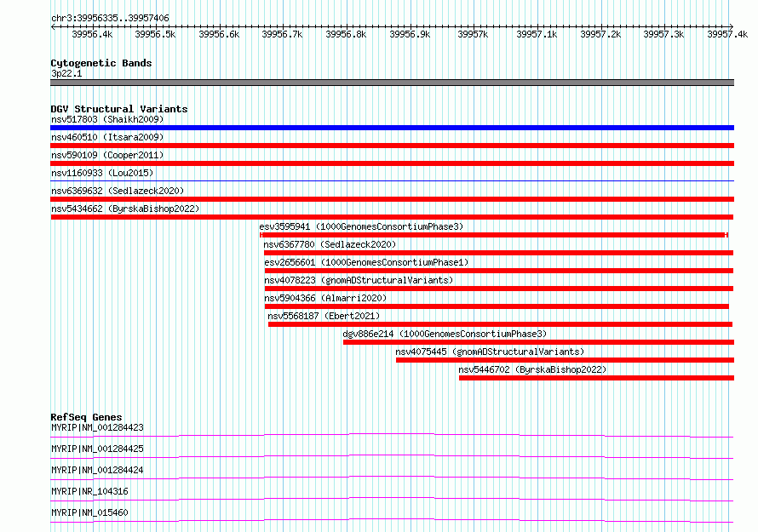Open variant nsv6367780 (Sedlazeck2020) label
This screenshot has width=758, height=532.
(x=330, y=244)
